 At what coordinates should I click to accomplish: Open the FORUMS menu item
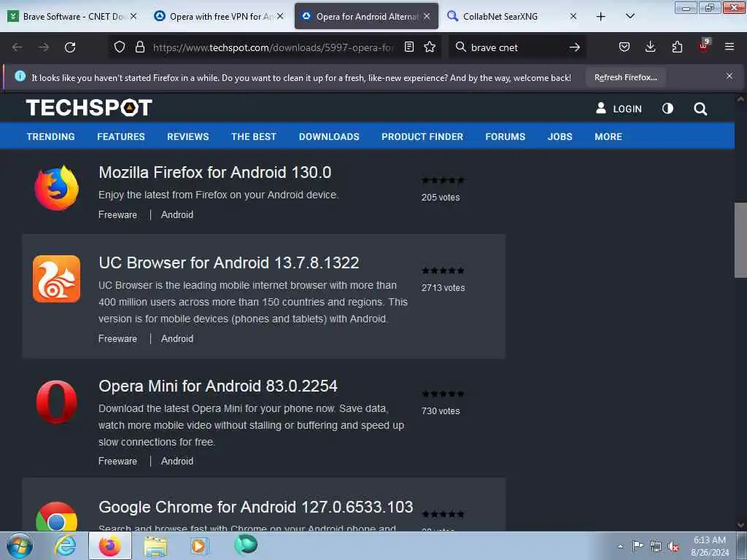pyautogui.click(x=505, y=136)
